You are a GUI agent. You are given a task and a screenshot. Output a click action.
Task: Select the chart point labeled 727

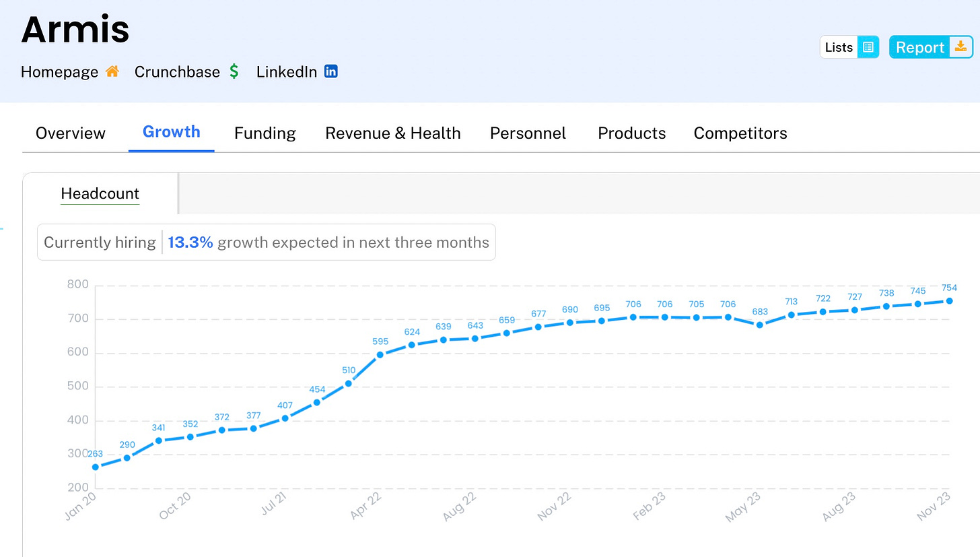[x=855, y=310]
